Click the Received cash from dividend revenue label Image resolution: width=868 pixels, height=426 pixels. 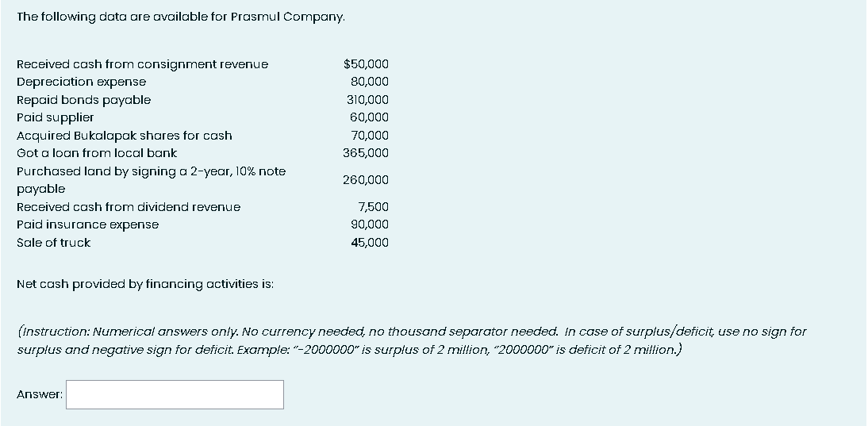click(129, 207)
